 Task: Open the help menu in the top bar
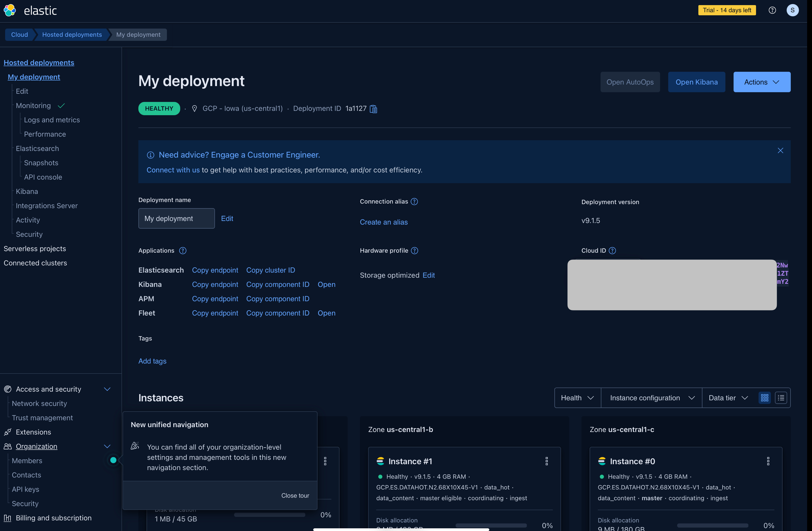point(773,10)
